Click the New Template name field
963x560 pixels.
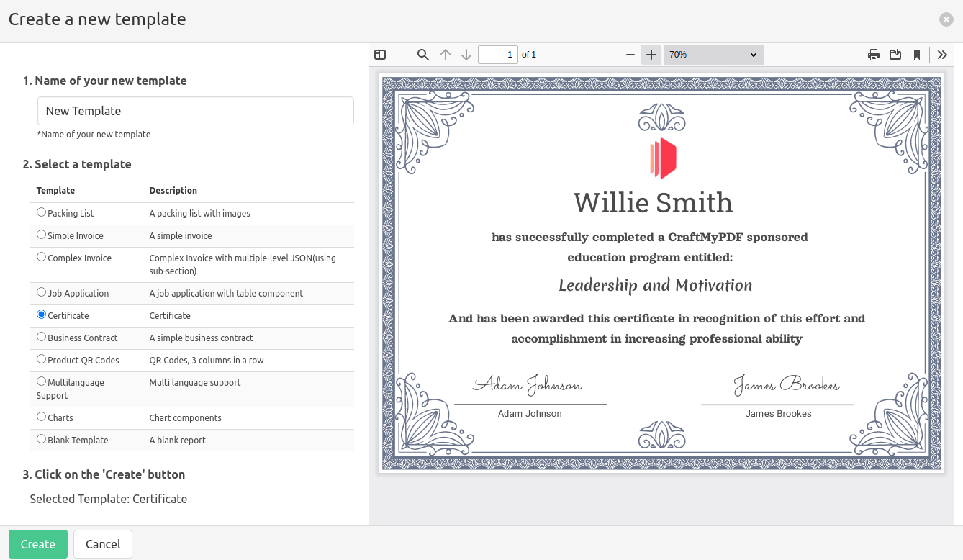[x=196, y=111]
